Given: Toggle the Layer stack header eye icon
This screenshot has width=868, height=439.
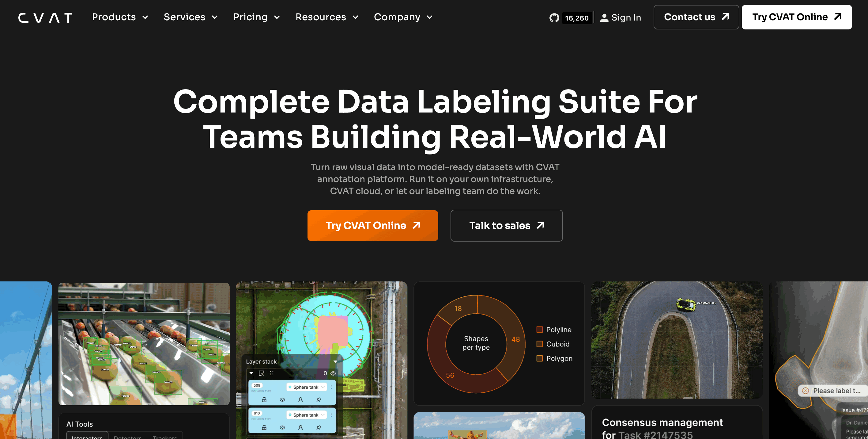Looking at the screenshot, I should 333,373.
